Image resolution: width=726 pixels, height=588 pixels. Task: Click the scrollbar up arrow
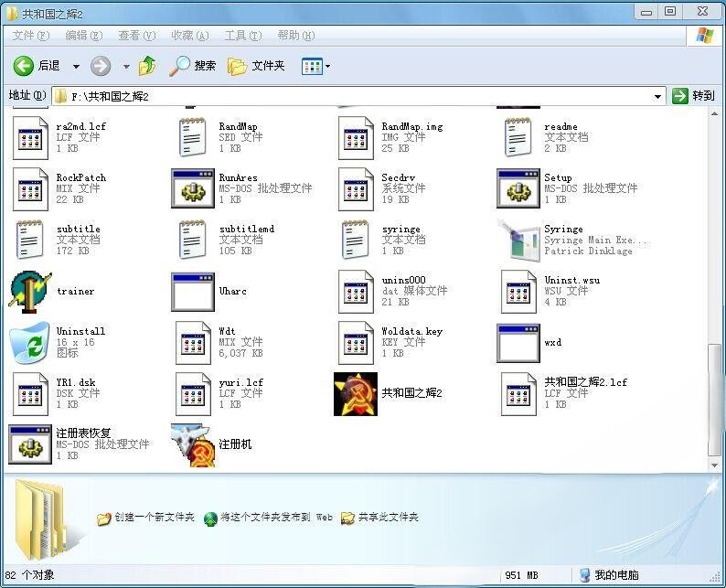click(714, 113)
